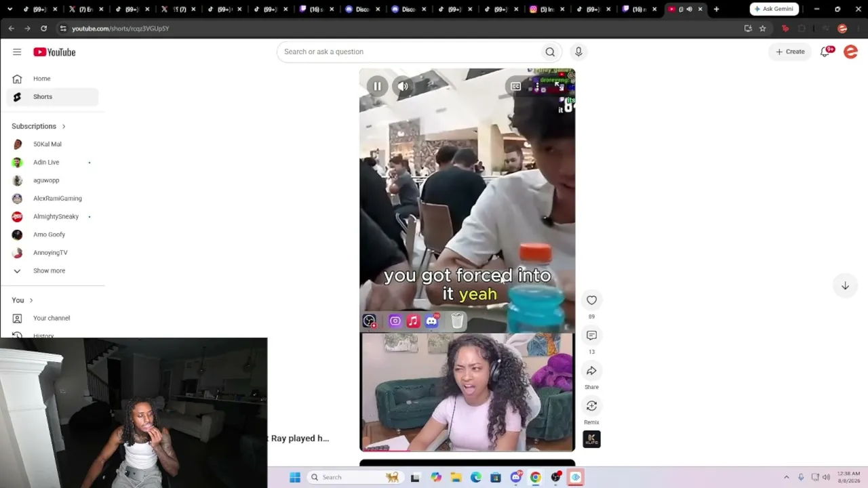This screenshot has width=868, height=488.
Task: Toggle closed captions on the Short
Action: 515,86
